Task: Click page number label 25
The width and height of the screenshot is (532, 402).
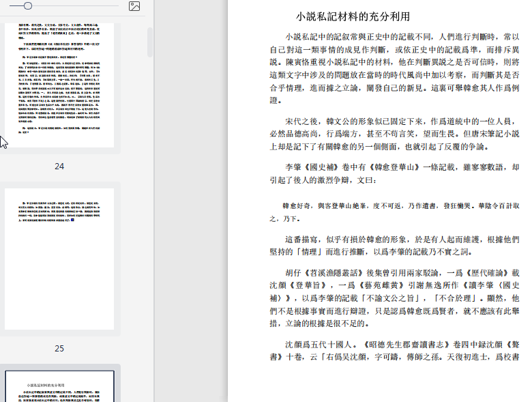Action: (59, 349)
